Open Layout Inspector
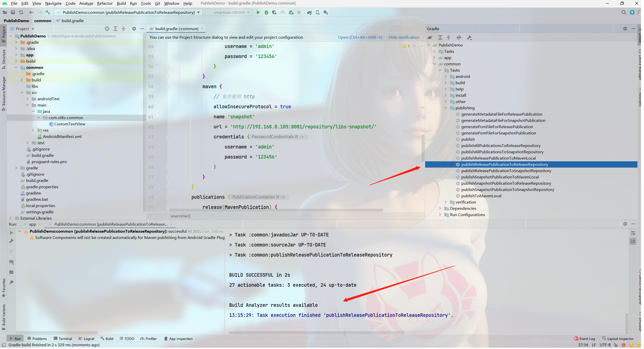 pyautogui.click(x=618, y=339)
